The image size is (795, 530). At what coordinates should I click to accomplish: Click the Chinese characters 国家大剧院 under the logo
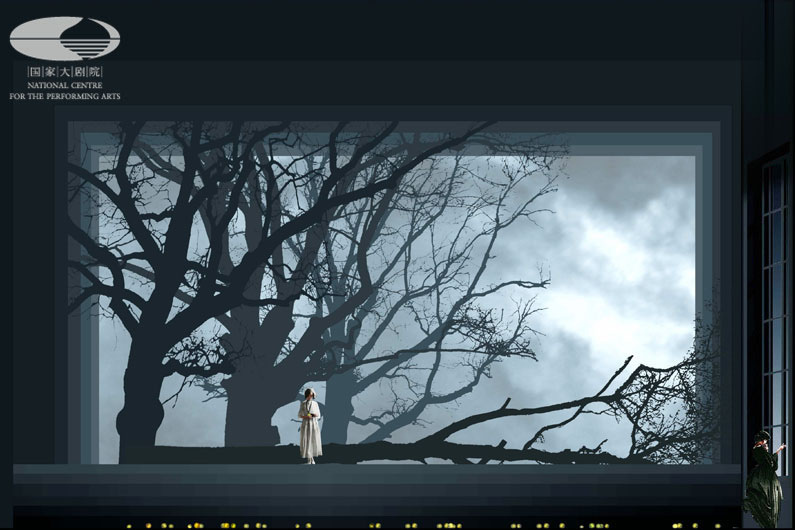click(x=65, y=72)
